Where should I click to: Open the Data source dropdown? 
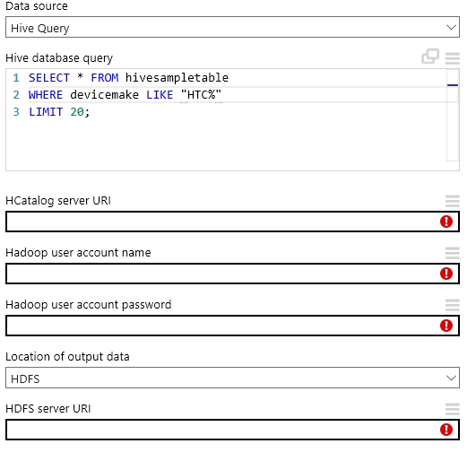(232, 27)
